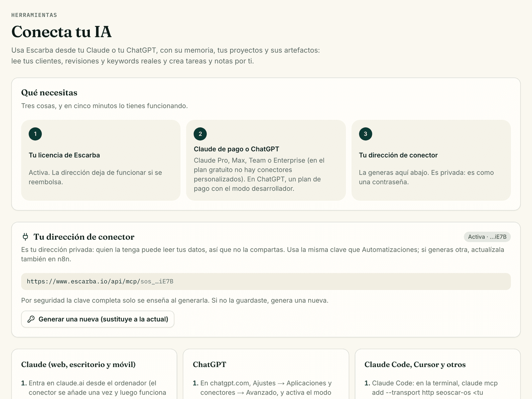Click Claude (web, escritorio y móvil) heading
Image resolution: width=532 pixels, height=399 pixels.
pos(78,364)
